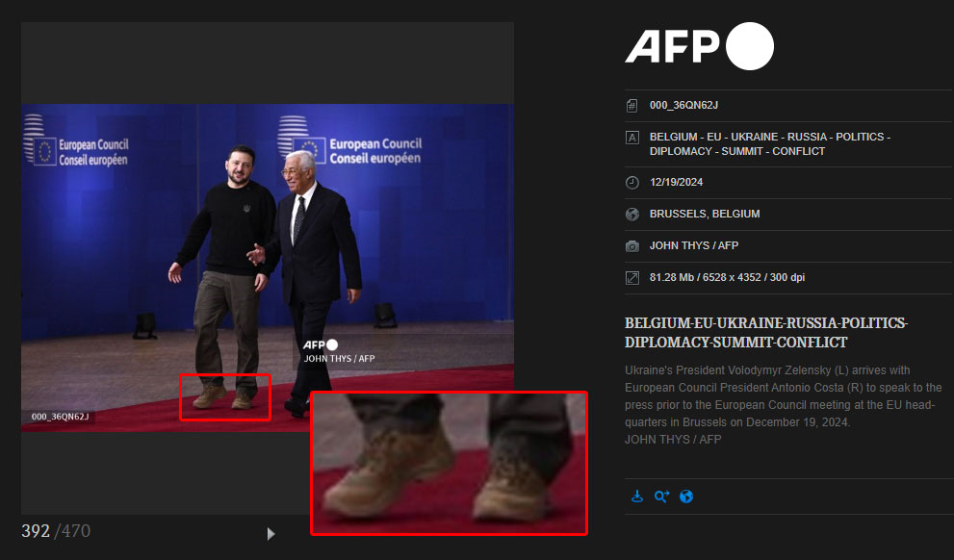Screen dimensions: 954x560
Task: Select the image ID 000_36QN62J text
Action: 683,106
